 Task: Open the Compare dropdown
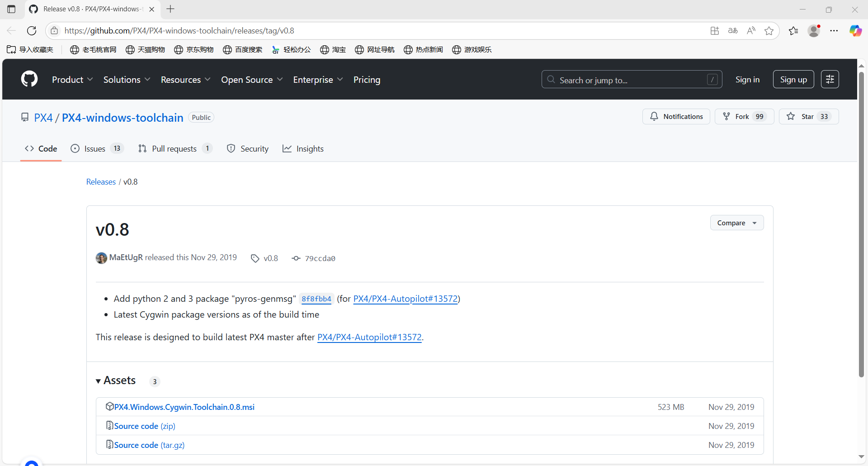point(736,223)
